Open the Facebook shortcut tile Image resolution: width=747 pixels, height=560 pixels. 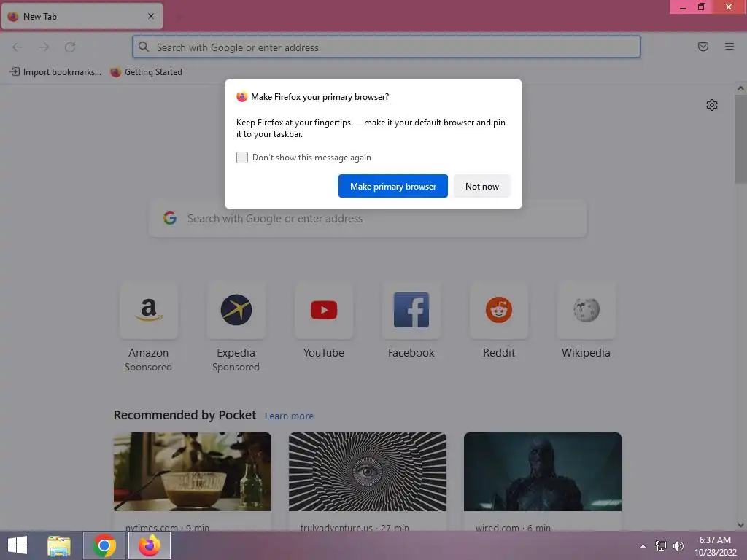[x=411, y=310]
